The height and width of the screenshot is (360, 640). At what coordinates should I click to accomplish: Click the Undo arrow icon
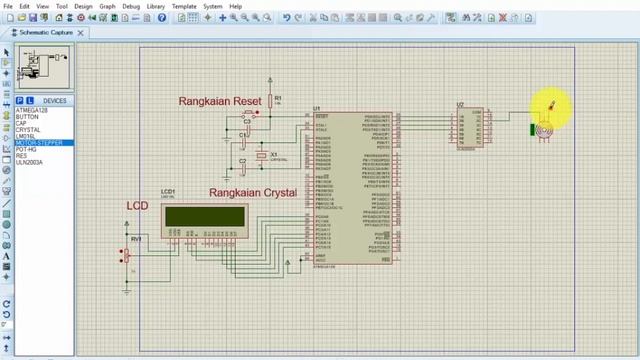coord(287,18)
